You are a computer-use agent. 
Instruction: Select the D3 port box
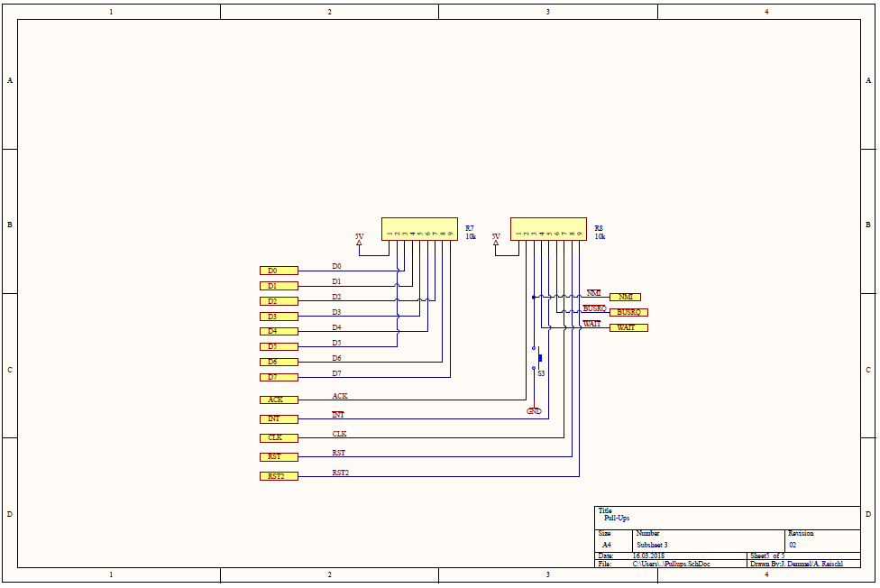pyautogui.click(x=279, y=317)
